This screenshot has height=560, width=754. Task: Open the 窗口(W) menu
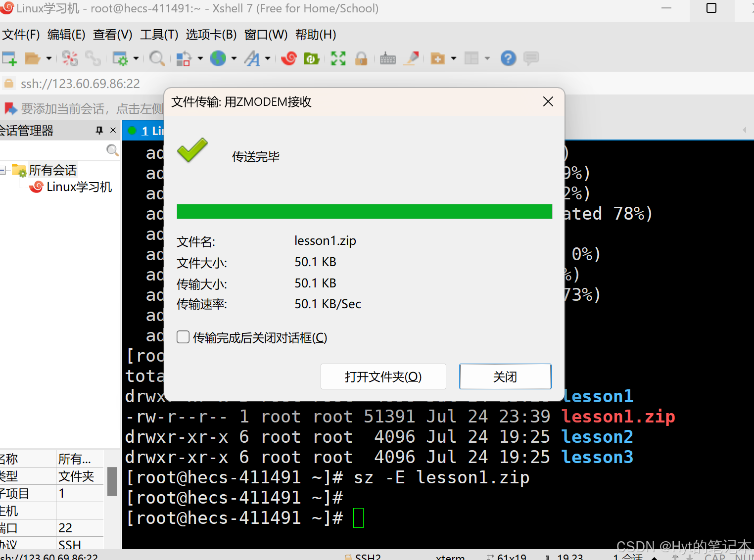[266, 35]
